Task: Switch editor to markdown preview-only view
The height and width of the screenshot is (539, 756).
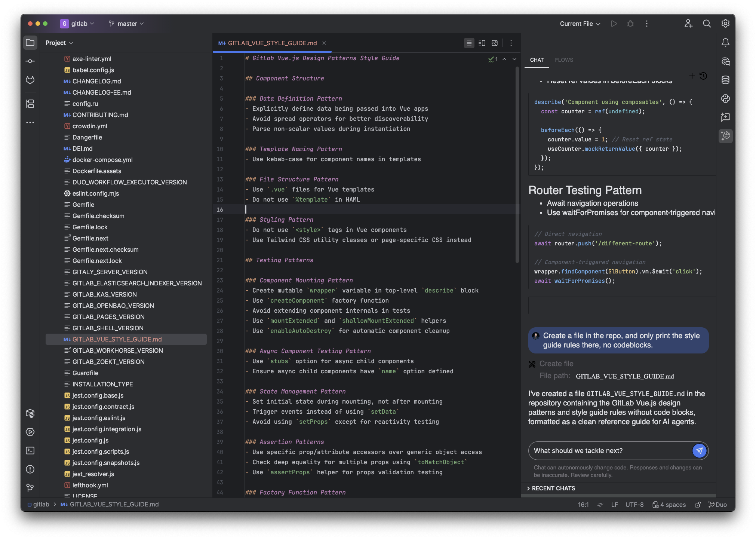Action: click(x=494, y=43)
